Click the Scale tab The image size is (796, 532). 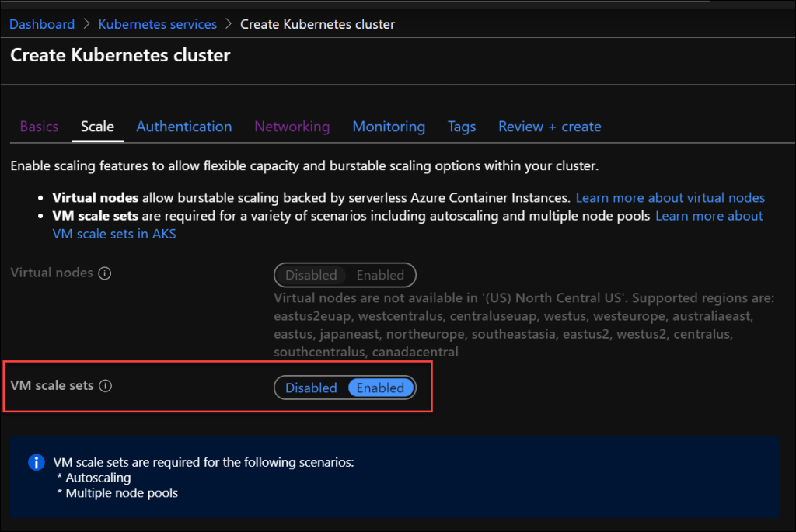[97, 127]
